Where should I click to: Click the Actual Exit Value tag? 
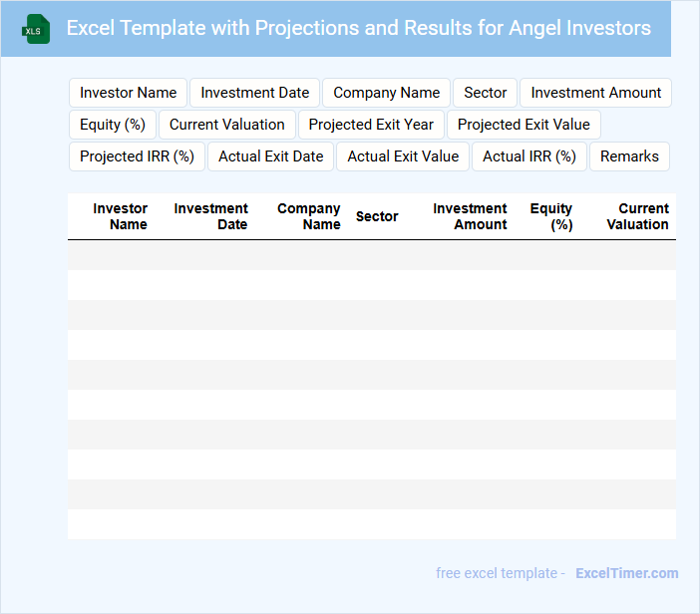click(x=403, y=156)
